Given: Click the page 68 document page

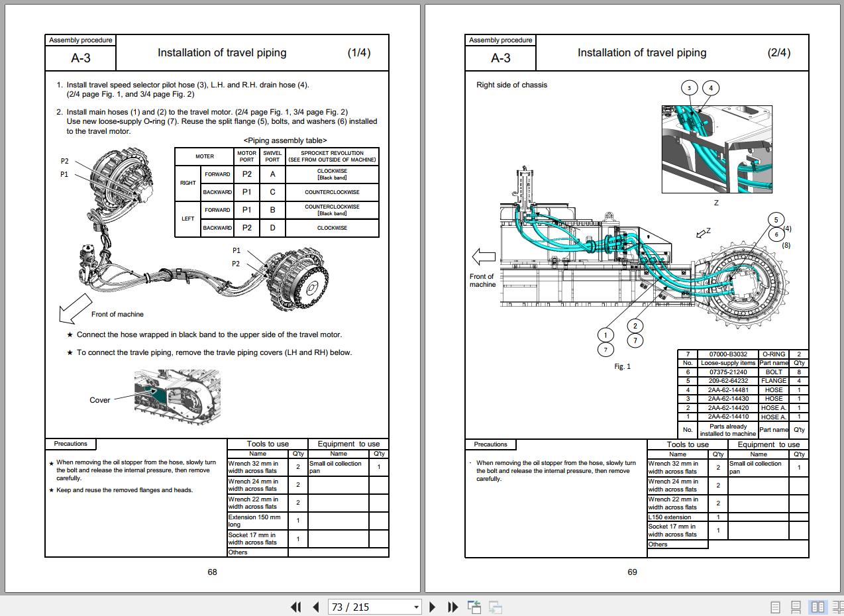Looking at the screenshot, I should click(x=213, y=298).
